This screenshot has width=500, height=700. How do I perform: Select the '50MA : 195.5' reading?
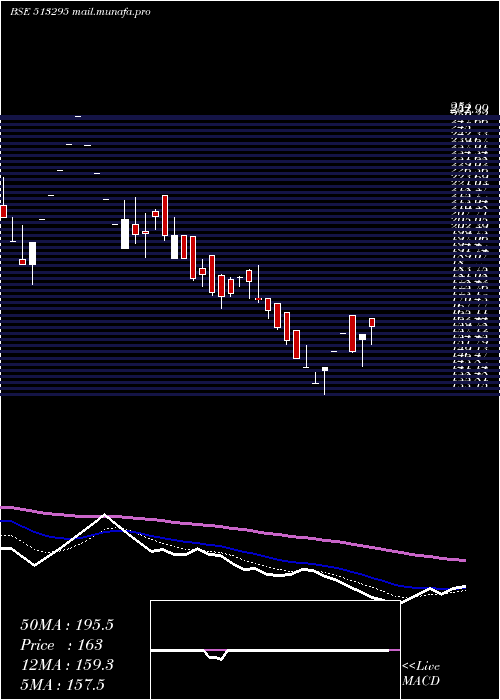(67, 625)
